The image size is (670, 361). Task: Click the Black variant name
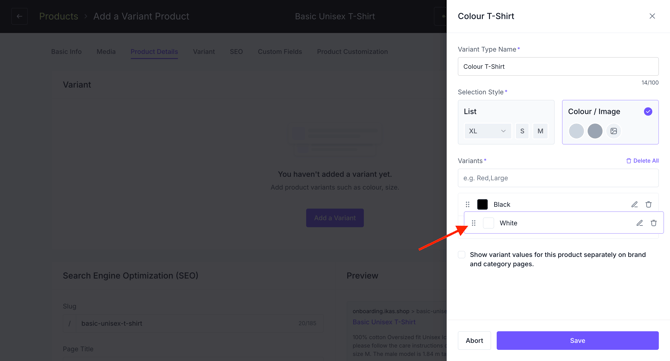pyautogui.click(x=502, y=205)
